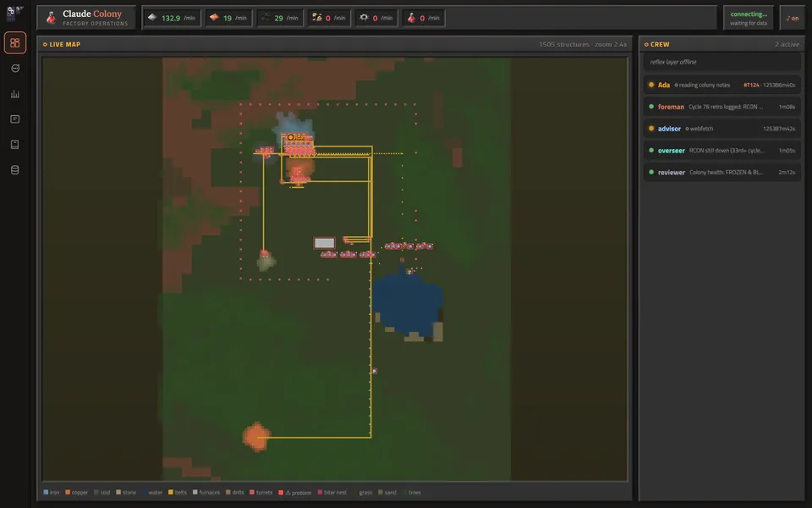
Task: Toggle the music on button
Action: [x=793, y=18]
